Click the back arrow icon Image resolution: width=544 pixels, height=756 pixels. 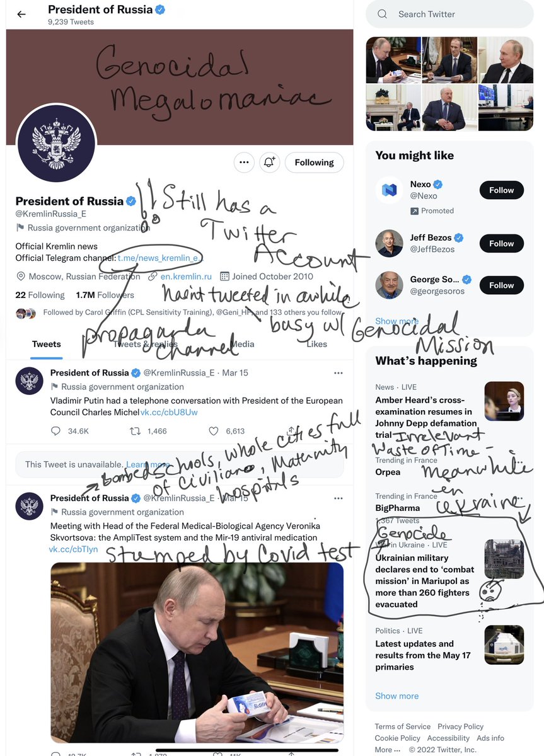(21, 14)
